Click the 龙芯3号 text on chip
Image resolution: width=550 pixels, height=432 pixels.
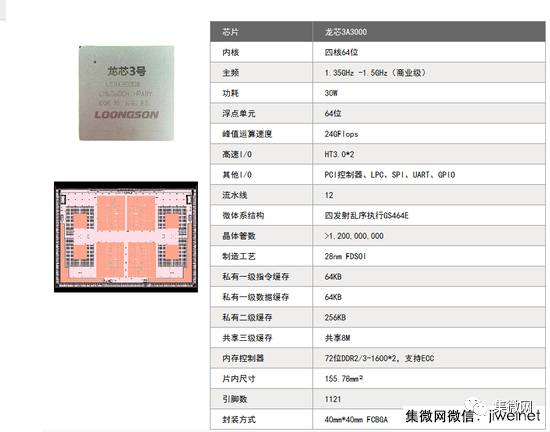tap(126, 71)
